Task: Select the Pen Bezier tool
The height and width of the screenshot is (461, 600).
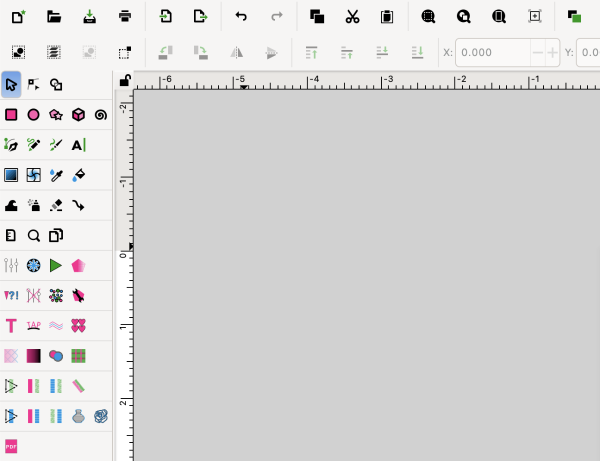Action: coord(11,145)
